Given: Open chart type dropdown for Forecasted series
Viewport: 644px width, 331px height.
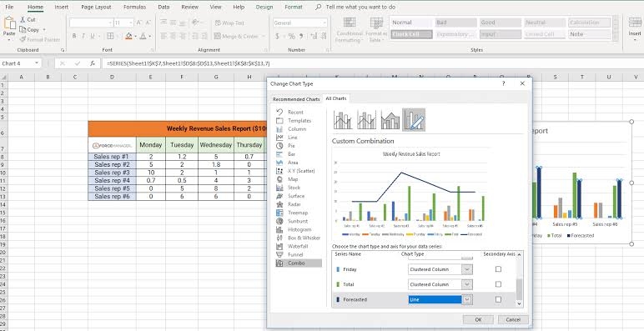Looking at the screenshot, I should [467, 300].
